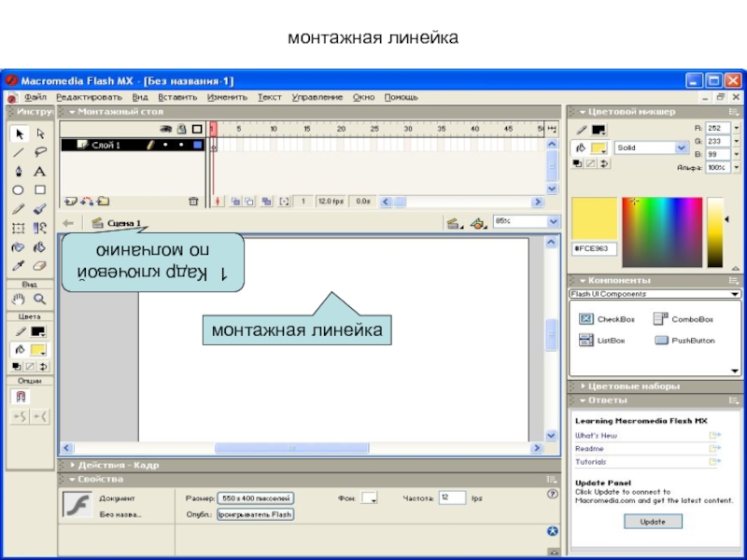Image resolution: width=747 pixels, height=560 pixels.
Task: Open the Solid fill style dropdown
Action: (651, 147)
